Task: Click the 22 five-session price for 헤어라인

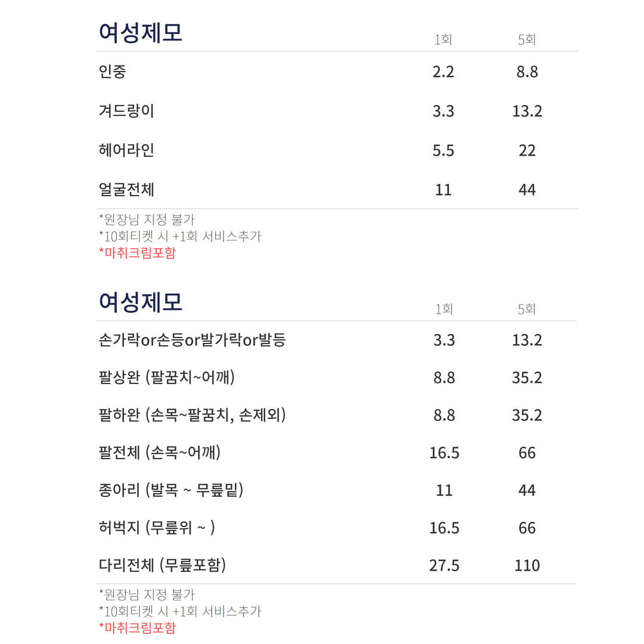Action: (527, 151)
